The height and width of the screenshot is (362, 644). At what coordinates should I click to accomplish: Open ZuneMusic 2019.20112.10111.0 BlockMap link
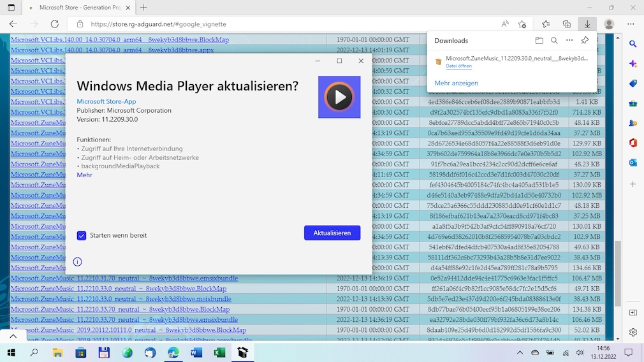[128, 330]
